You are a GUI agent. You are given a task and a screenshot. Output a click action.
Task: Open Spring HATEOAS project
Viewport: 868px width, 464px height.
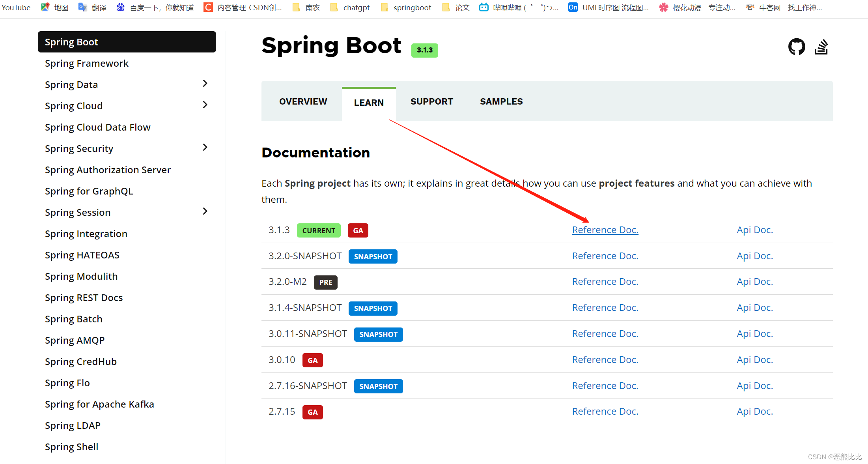click(82, 255)
